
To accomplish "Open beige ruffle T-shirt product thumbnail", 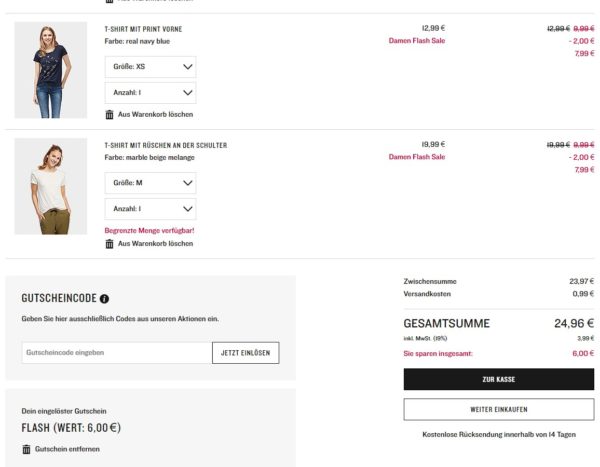I will (51, 187).
